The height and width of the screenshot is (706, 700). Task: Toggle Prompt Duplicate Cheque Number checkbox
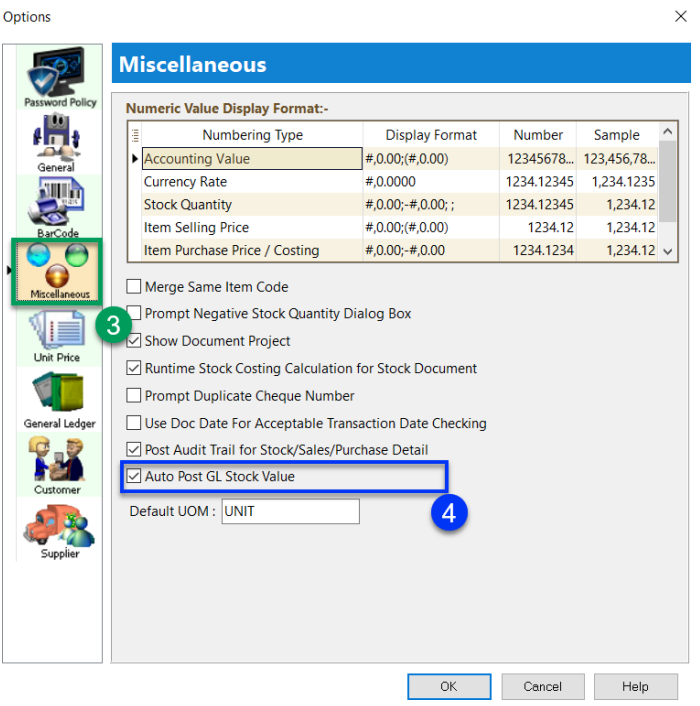pyautogui.click(x=135, y=395)
